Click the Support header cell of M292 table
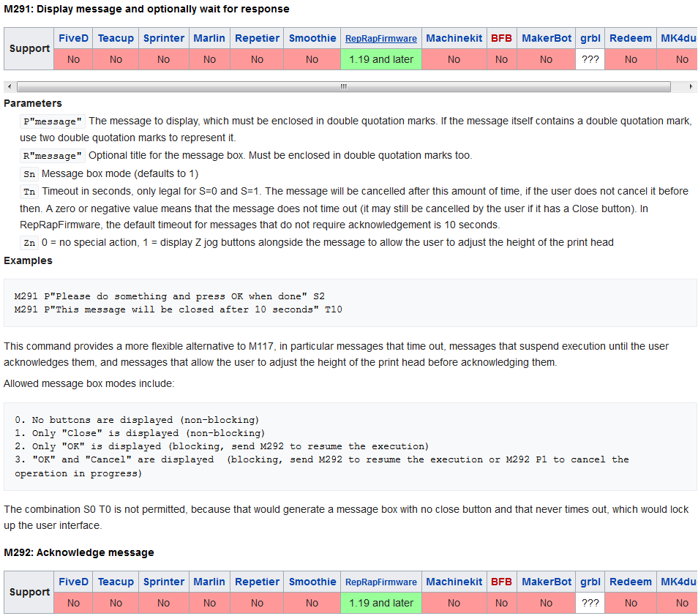 [x=29, y=592]
